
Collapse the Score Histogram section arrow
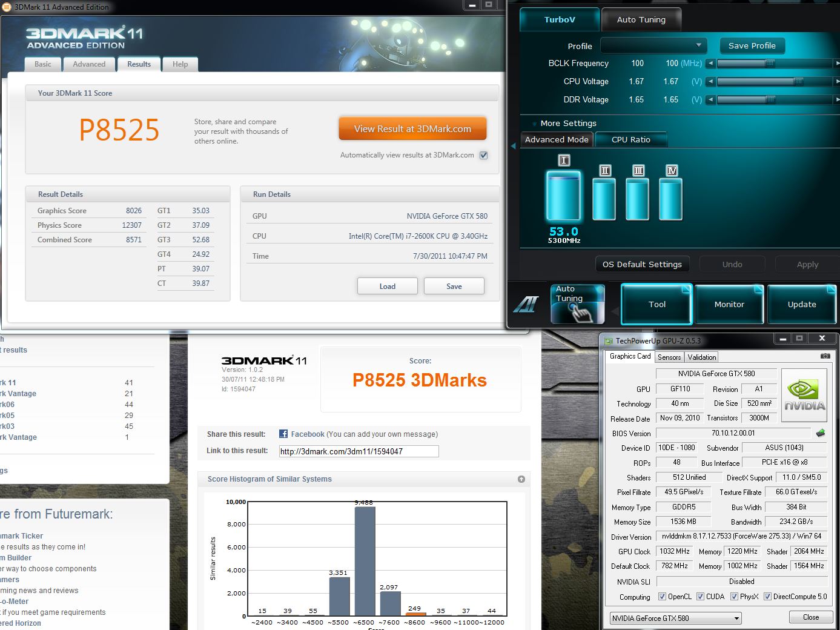coord(521,479)
